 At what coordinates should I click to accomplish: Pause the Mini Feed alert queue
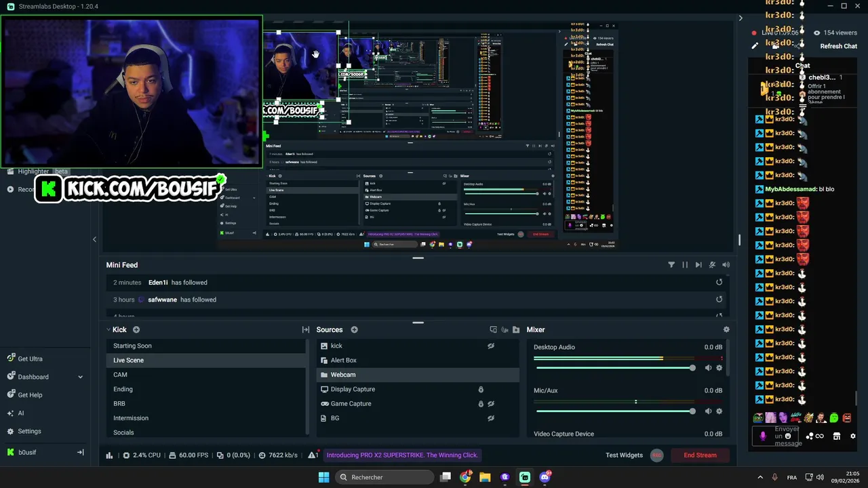coord(685,265)
